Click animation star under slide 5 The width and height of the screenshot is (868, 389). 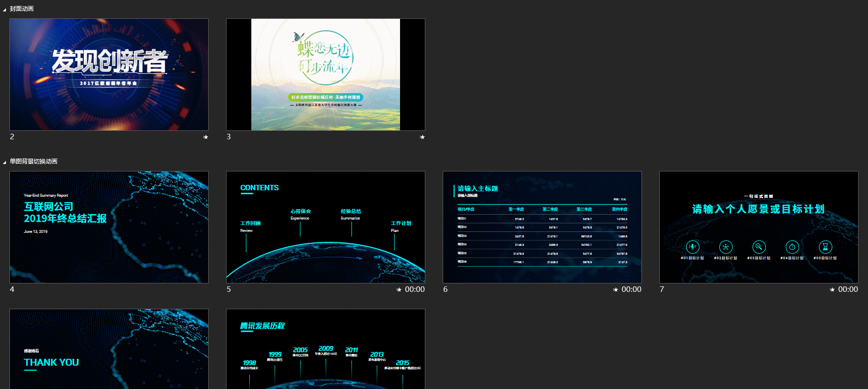399,290
